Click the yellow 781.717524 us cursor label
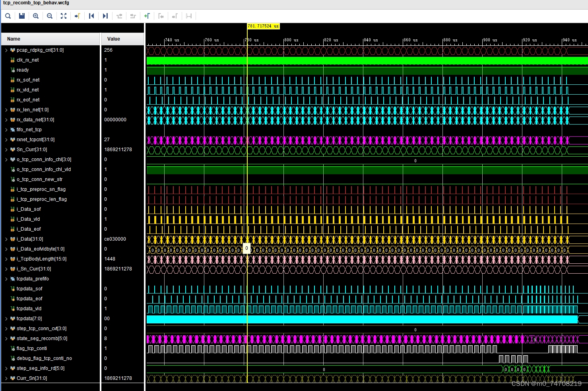The width and height of the screenshot is (588, 391). tap(263, 26)
